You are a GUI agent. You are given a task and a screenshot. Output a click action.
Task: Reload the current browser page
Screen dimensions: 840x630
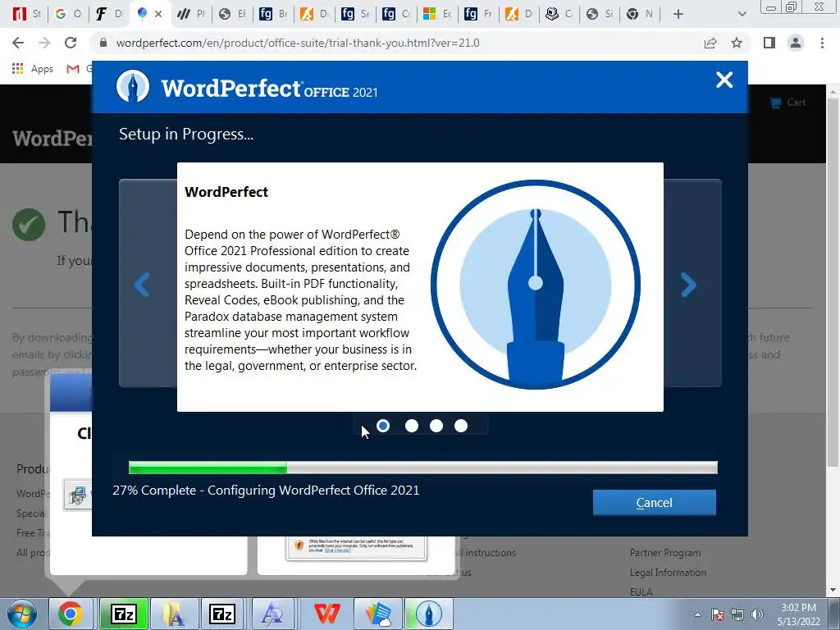pos(71,43)
